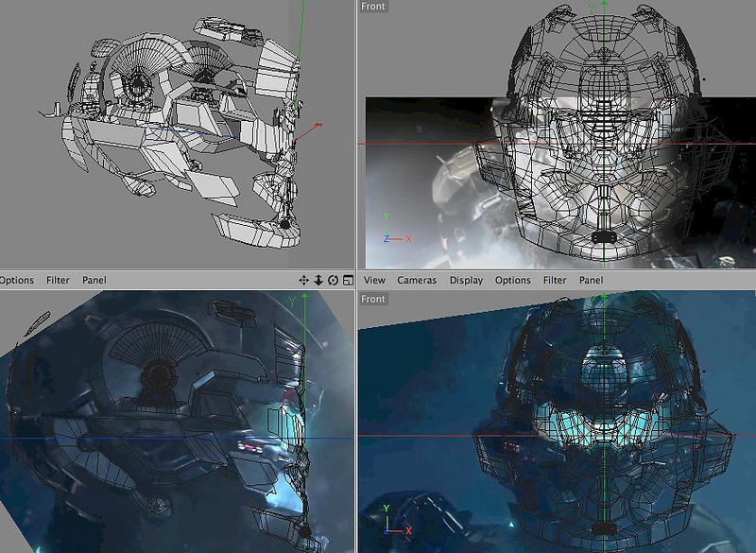Click the XYZ axis gizmo in the blue Front viewport

point(397,520)
